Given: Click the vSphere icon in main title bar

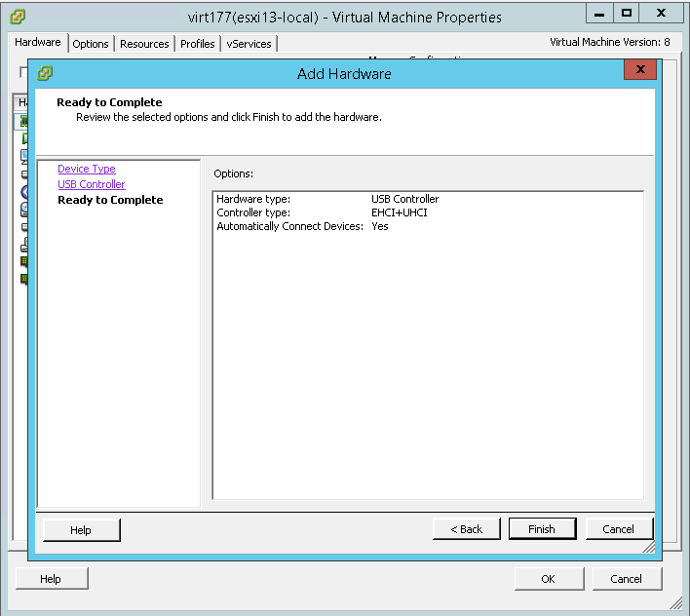Looking at the screenshot, I should pyautogui.click(x=18, y=17).
